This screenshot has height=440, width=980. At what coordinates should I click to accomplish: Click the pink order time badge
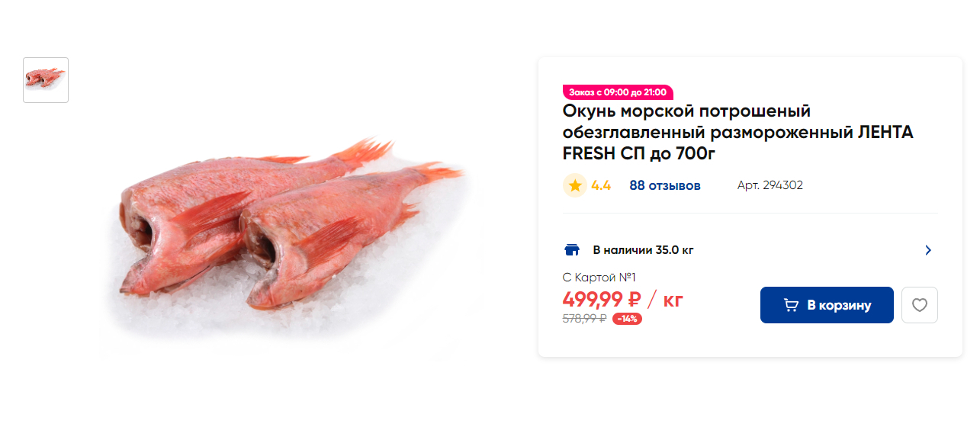(618, 92)
